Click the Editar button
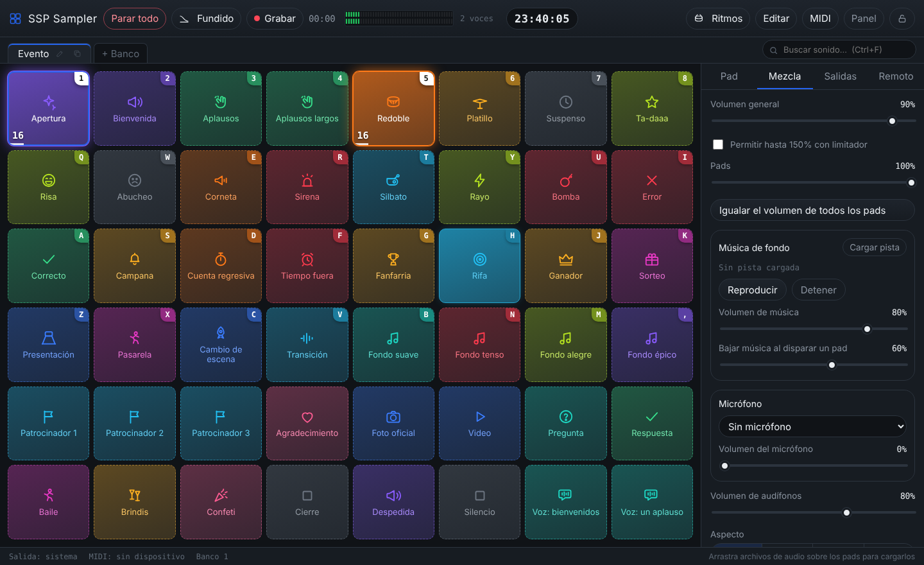This screenshot has height=565, width=924. [776, 19]
